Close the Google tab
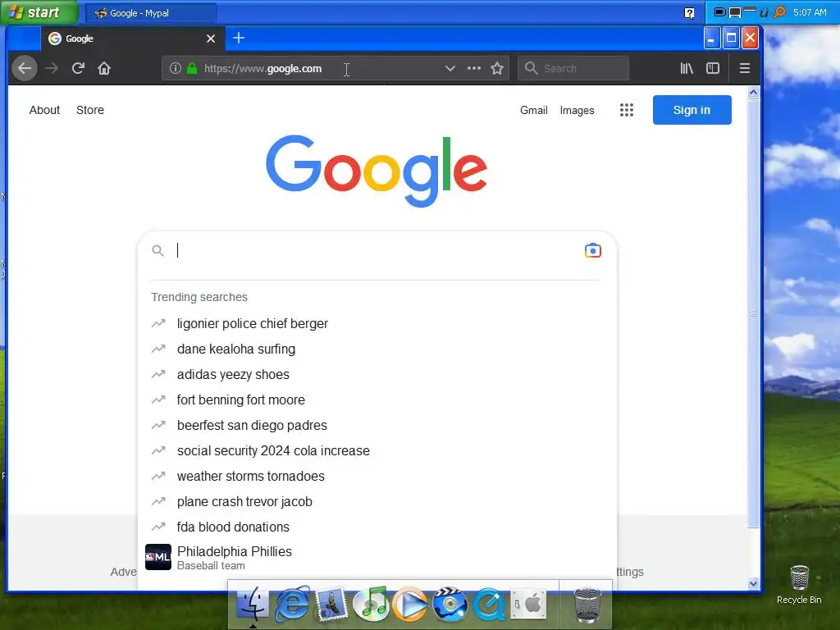840x630 pixels. (211, 39)
